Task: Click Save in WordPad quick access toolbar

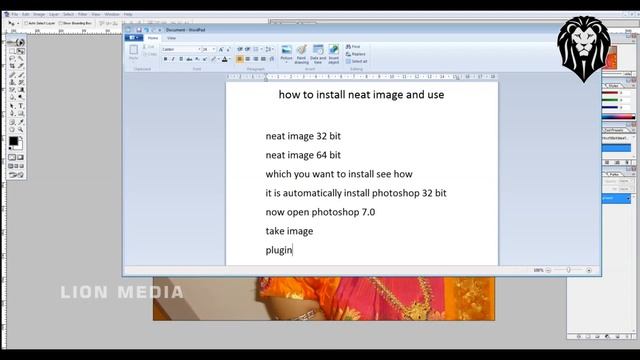Action: (139, 30)
